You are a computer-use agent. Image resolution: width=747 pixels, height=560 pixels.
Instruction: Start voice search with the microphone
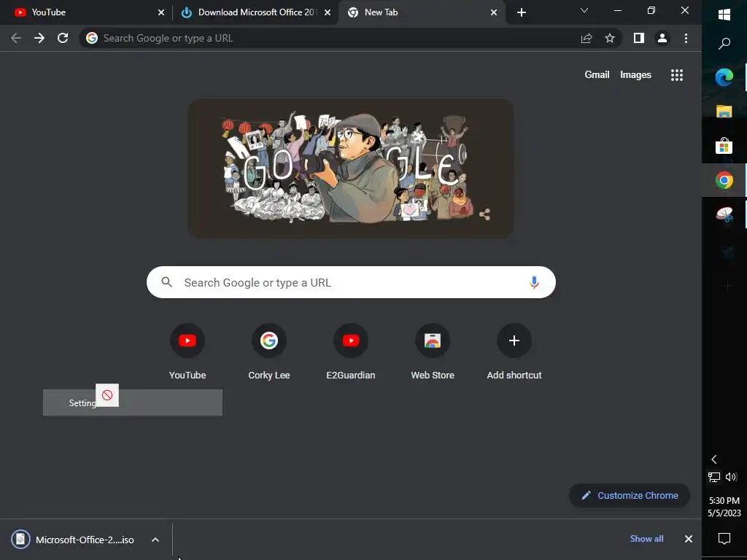[534, 282]
